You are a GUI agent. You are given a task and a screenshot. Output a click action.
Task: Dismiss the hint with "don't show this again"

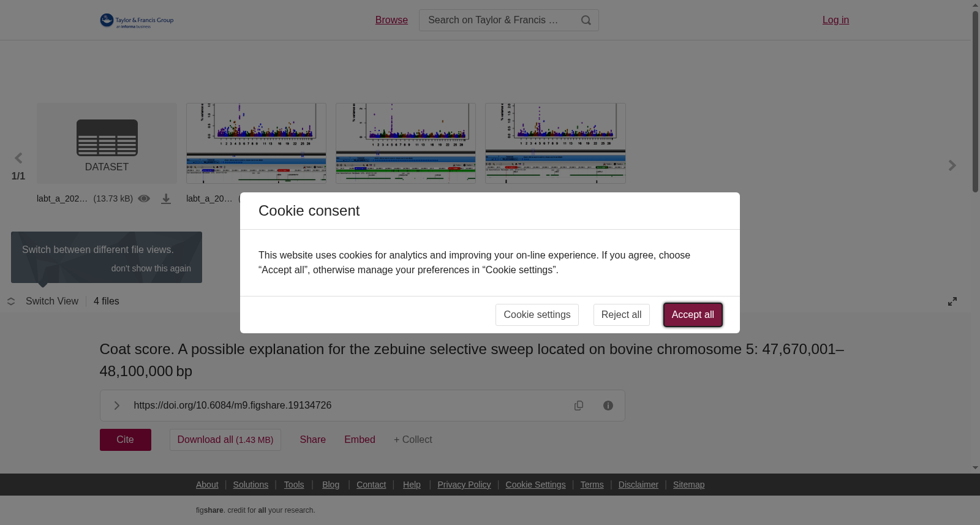151,268
